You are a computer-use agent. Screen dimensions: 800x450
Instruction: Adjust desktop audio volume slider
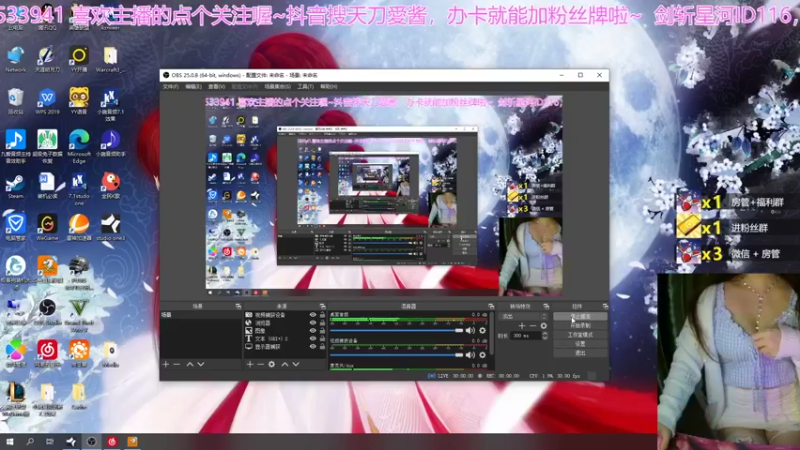click(396, 331)
